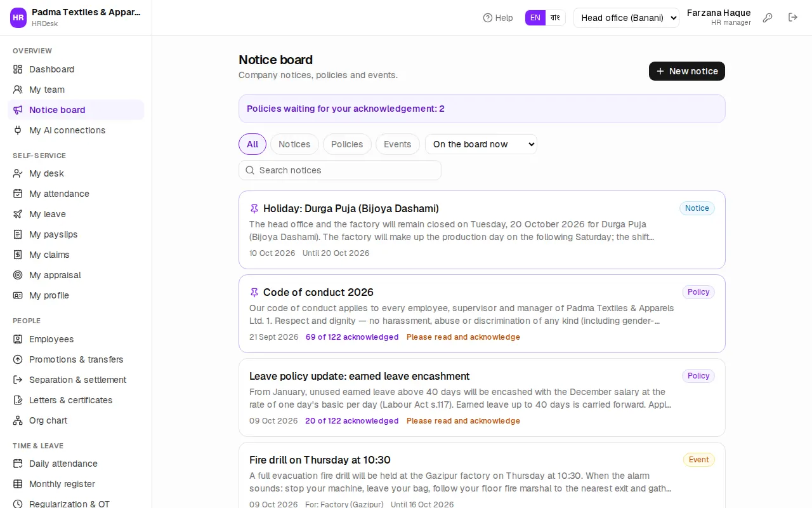Open Daily attendance page
Image resolution: width=812 pixels, height=508 pixels.
coord(76,464)
